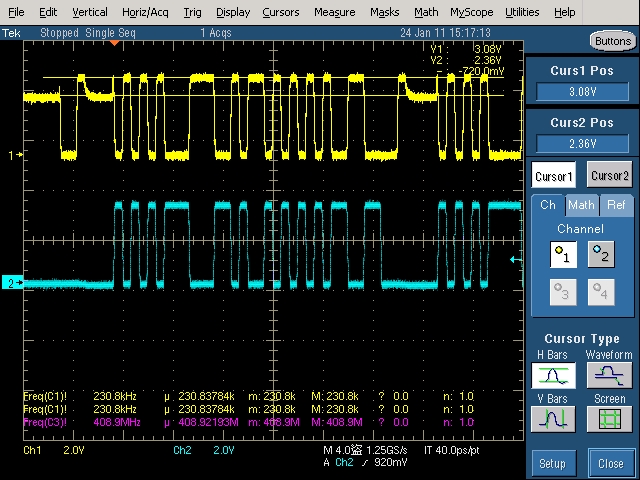Select channel 1 as cursor source
Image resolution: width=640 pixels, height=480 pixels.
(x=563, y=254)
